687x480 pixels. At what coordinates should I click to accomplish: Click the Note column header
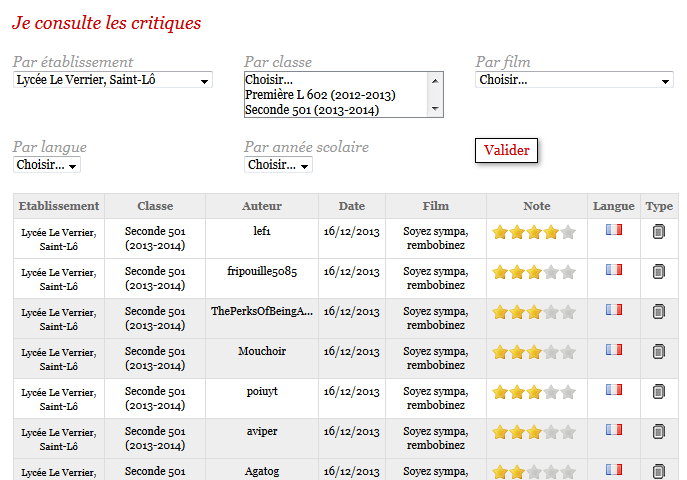pyautogui.click(x=537, y=206)
